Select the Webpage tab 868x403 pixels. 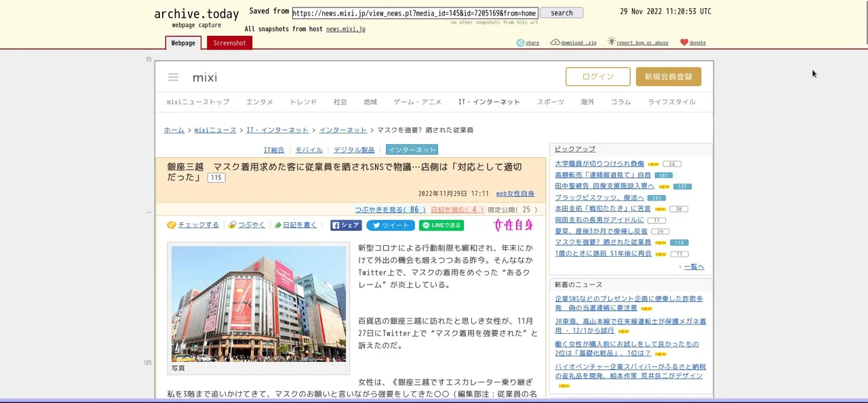(x=183, y=43)
